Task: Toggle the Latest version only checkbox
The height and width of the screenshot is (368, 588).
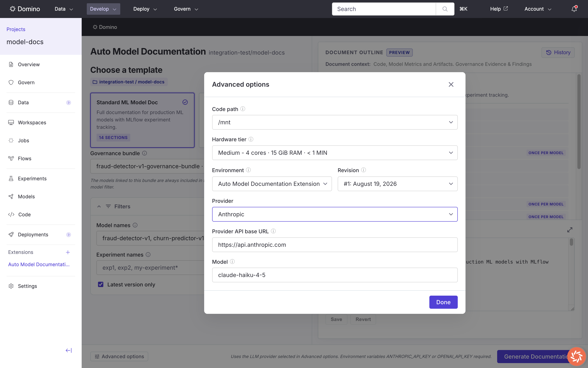Action: 101,284
